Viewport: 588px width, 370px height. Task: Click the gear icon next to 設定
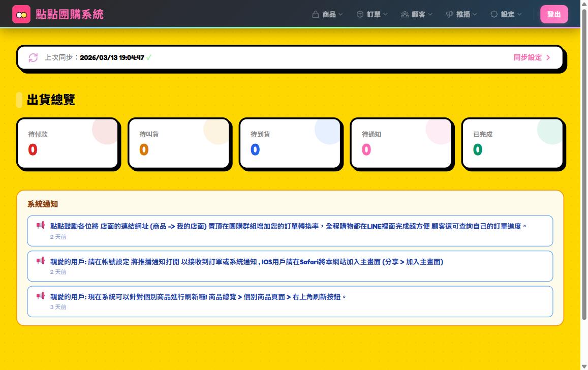[x=494, y=14]
